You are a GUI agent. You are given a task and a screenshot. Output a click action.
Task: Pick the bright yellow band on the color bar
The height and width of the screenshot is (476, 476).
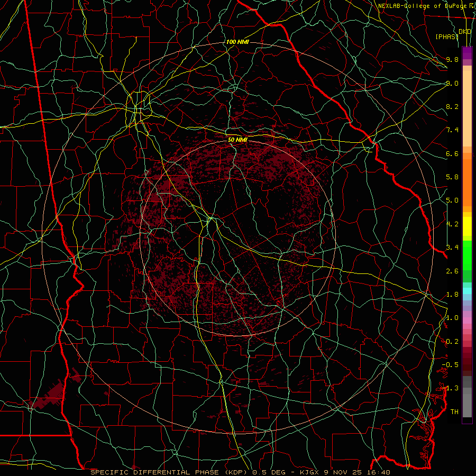tap(467, 226)
